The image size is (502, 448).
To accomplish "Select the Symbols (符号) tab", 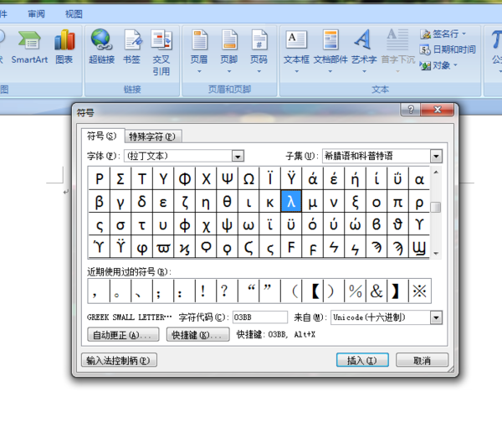I will (102, 136).
